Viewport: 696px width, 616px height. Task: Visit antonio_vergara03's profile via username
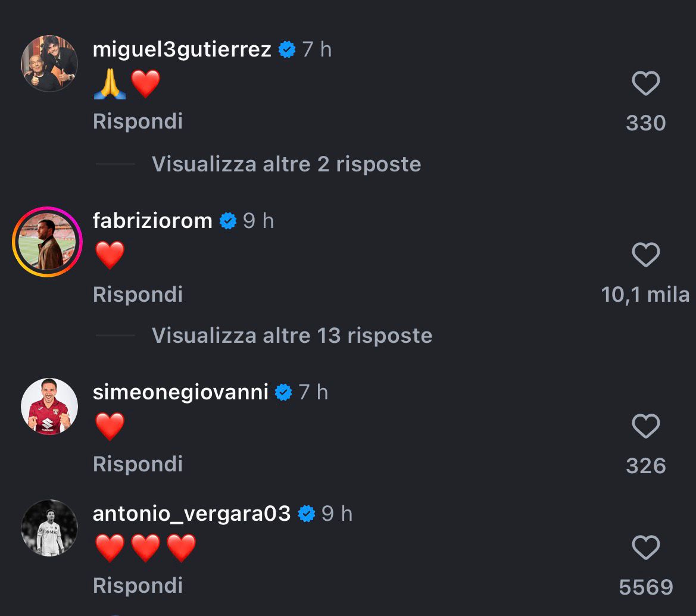[x=192, y=514]
